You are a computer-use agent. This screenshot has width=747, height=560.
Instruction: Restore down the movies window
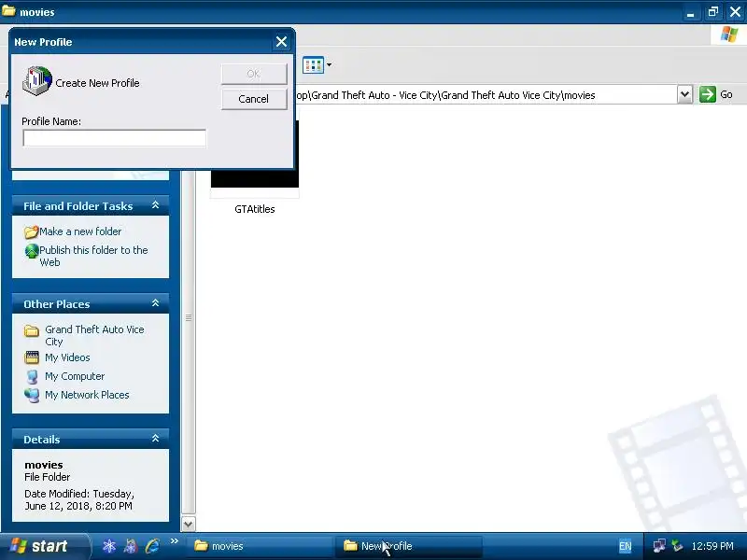(712, 11)
